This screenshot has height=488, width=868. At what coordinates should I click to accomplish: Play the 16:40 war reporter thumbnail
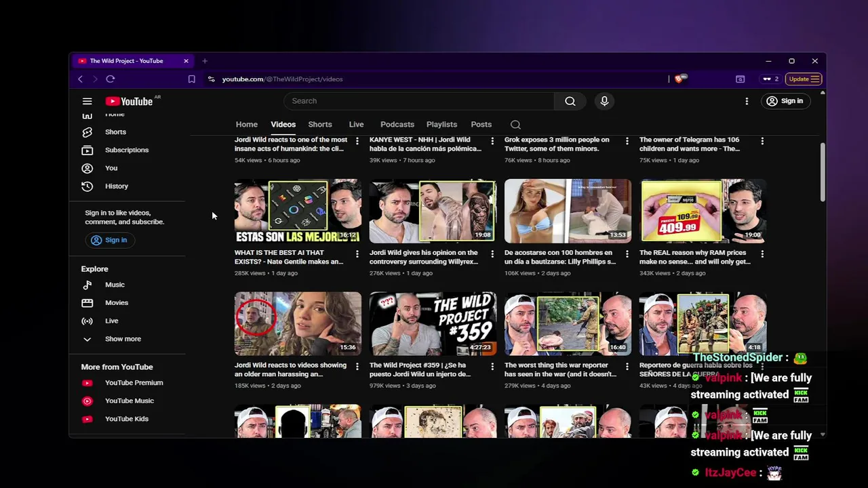click(568, 323)
